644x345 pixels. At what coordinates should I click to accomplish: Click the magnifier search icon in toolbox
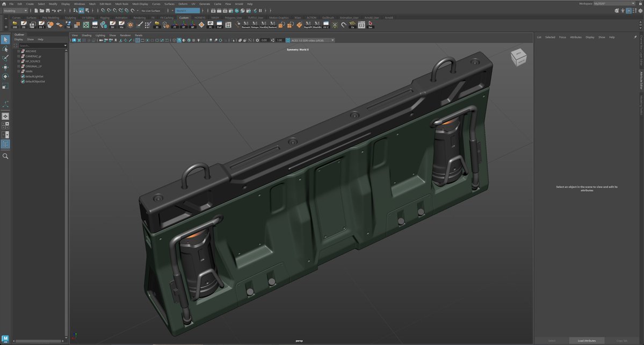tap(5, 156)
